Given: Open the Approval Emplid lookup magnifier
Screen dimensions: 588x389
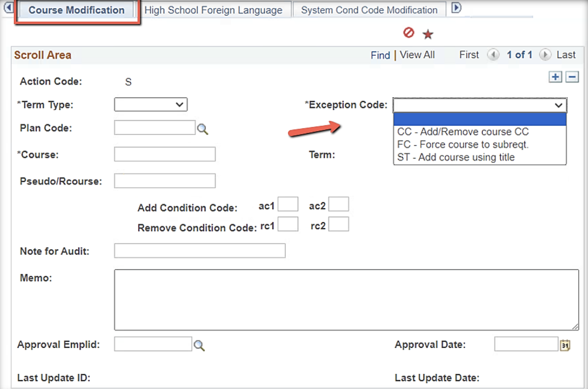Looking at the screenshot, I should (199, 345).
